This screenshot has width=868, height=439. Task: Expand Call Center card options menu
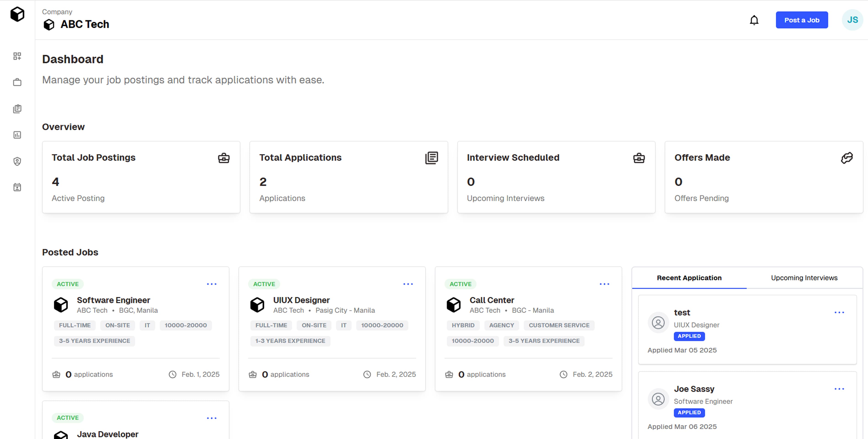[605, 284]
